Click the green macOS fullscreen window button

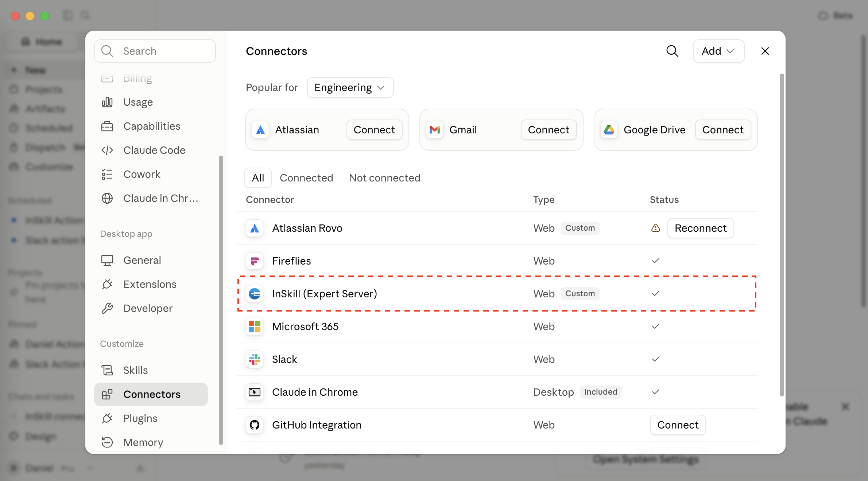coord(44,16)
